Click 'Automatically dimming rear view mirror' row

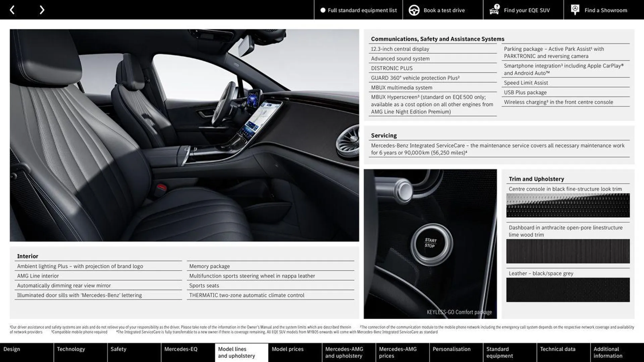(x=98, y=286)
